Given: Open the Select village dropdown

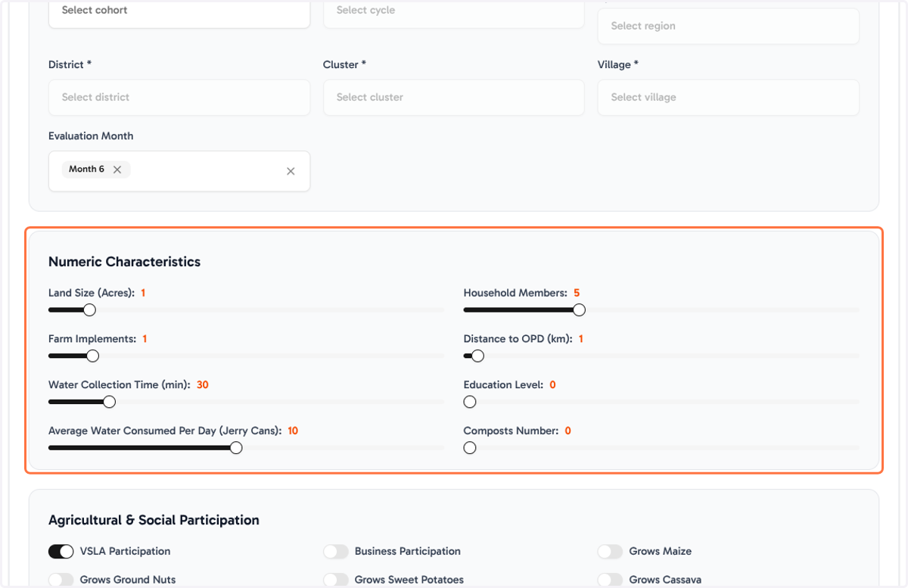Looking at the screenshot, I should point(729,98).
